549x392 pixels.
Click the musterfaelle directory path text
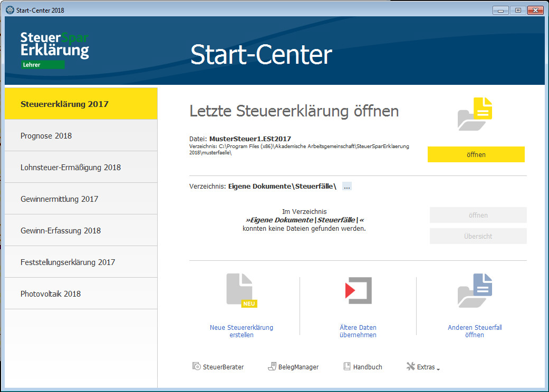tap(299, 149)
